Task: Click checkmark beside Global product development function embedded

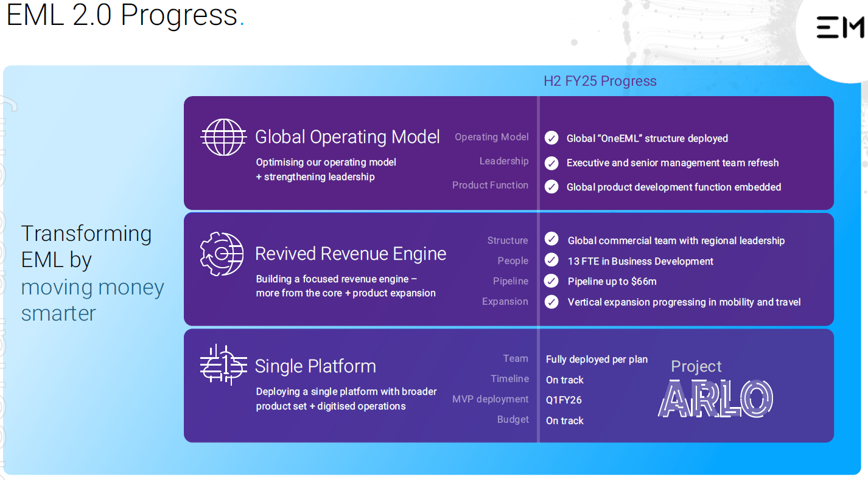Action: pyautogui.click(x=551, y=187)
